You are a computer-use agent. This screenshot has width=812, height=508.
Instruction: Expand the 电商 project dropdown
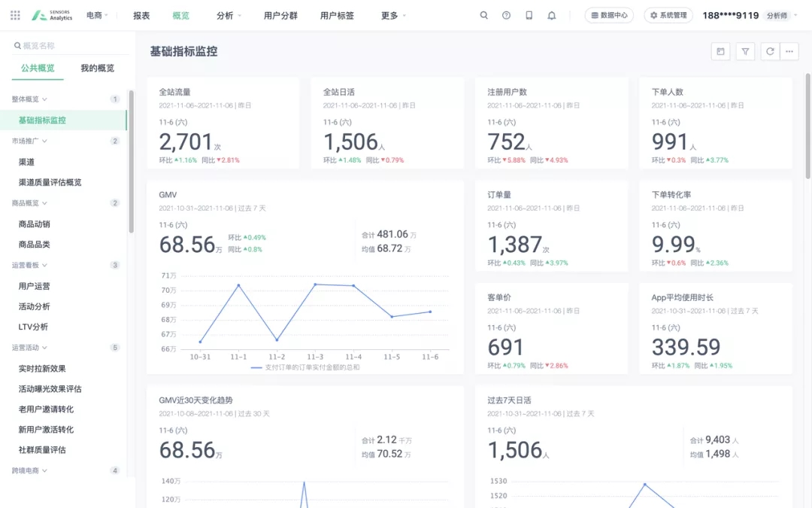click(x=97, y=16)
